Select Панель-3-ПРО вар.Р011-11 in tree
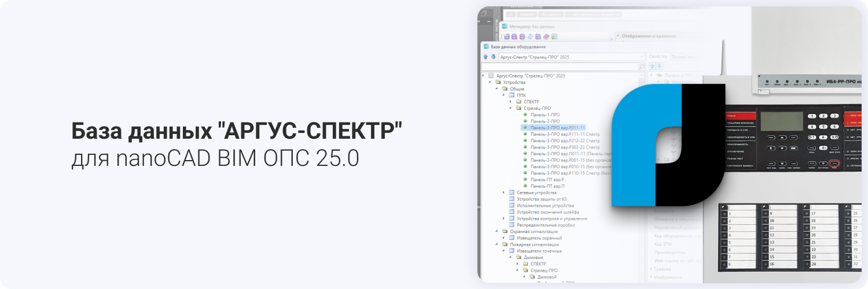 pyautogui.click(x=558, y=127)
